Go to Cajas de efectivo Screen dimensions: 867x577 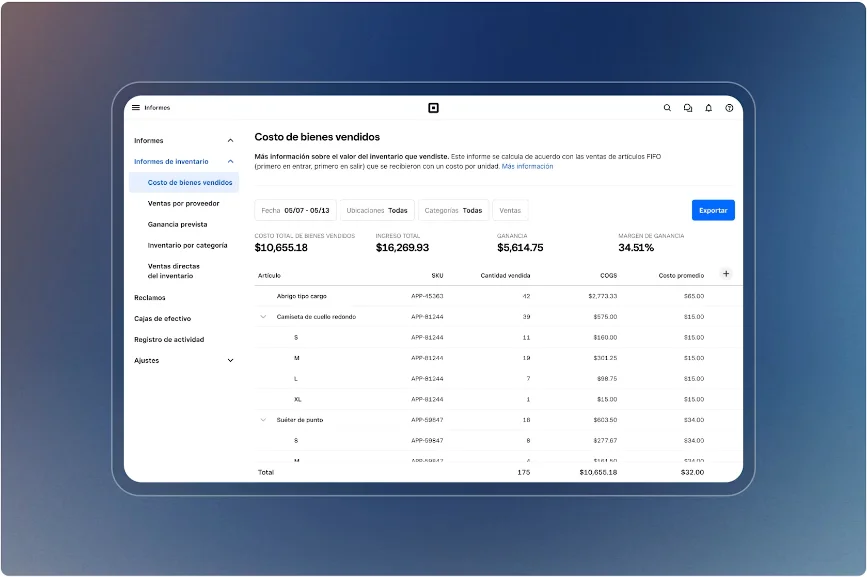click(x=163, y=319)
